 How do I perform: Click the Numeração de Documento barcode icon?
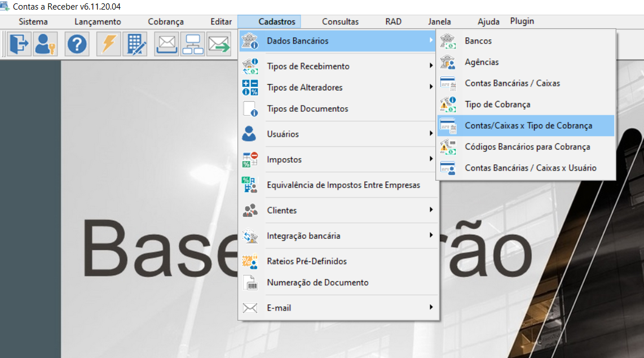click(x=250, y=283)
